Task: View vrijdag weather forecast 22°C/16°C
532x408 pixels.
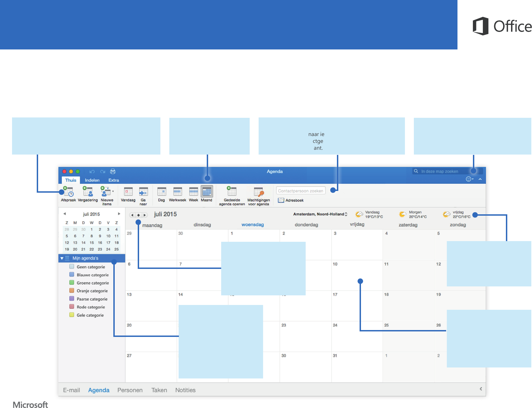Action: [x=457, y=214]
